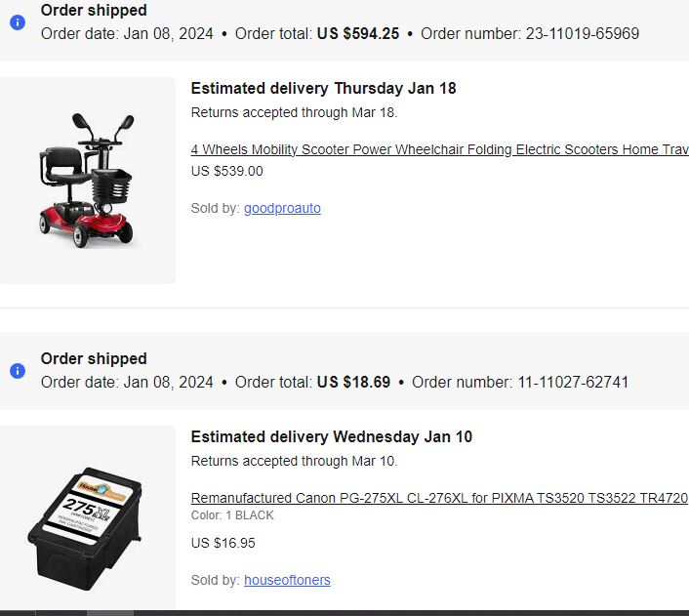The height and width of the screenshot is (616, 689).
Task: Click the Estimated delivery Thursday Jan 18 heading
Action: (323, 89)
